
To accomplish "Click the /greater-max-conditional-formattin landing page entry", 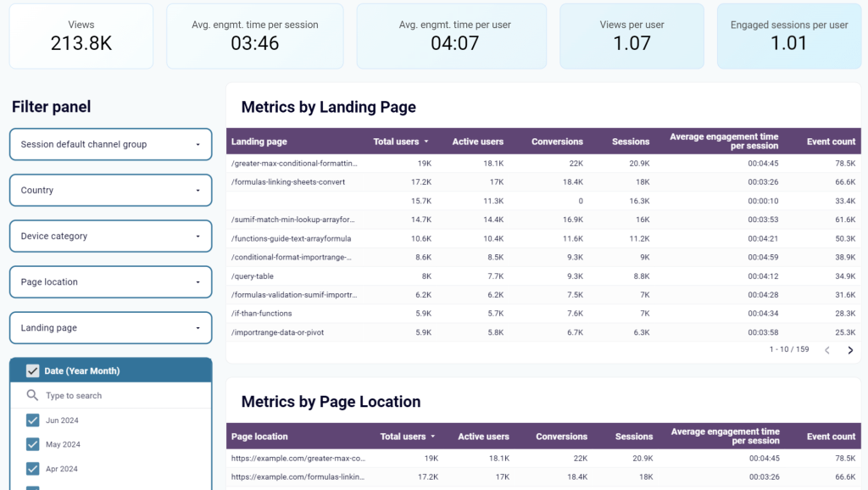I will pyautogui.click(x=292, y=164).
